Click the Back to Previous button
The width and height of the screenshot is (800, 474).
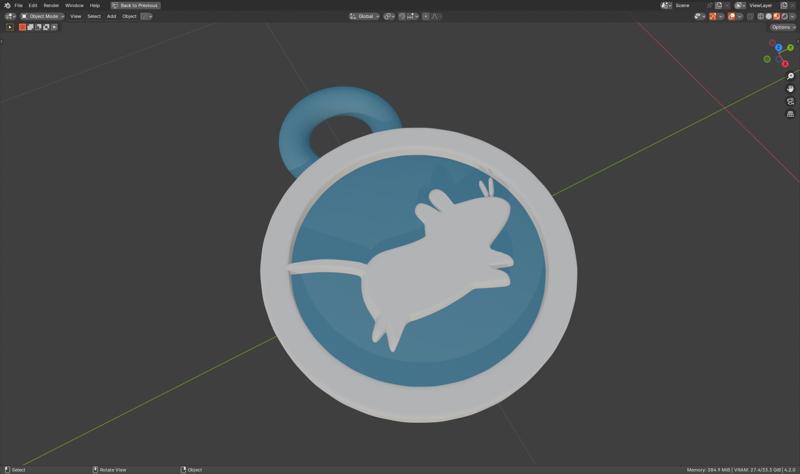point(135,5)
